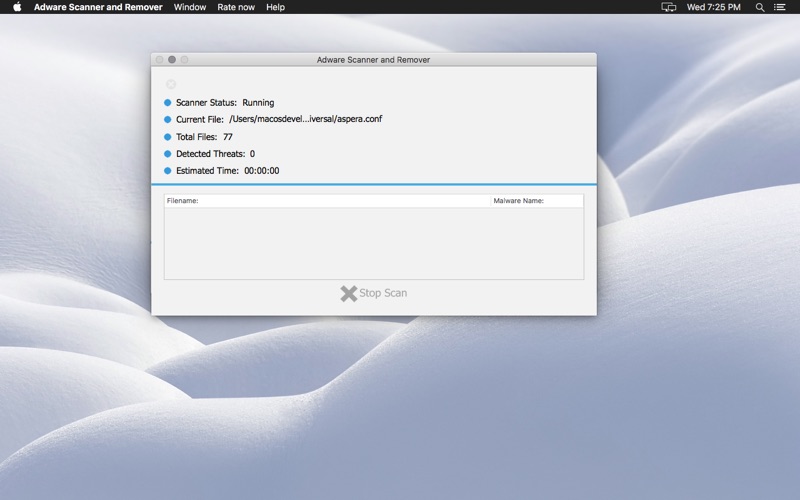This screenshot has width=800, height=500.
Task: Open the Adware Scanner and Remover menu
Action: pyautogui.click(x=98, y=7)
